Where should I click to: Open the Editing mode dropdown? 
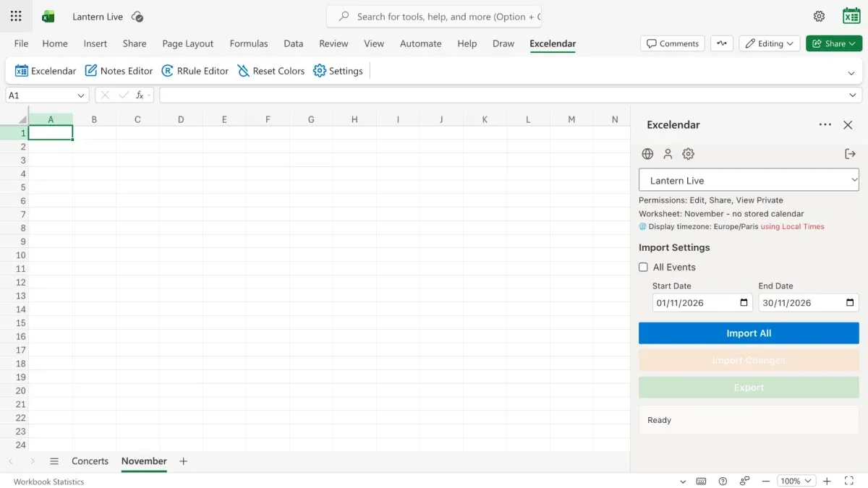(x=770, y=43)
